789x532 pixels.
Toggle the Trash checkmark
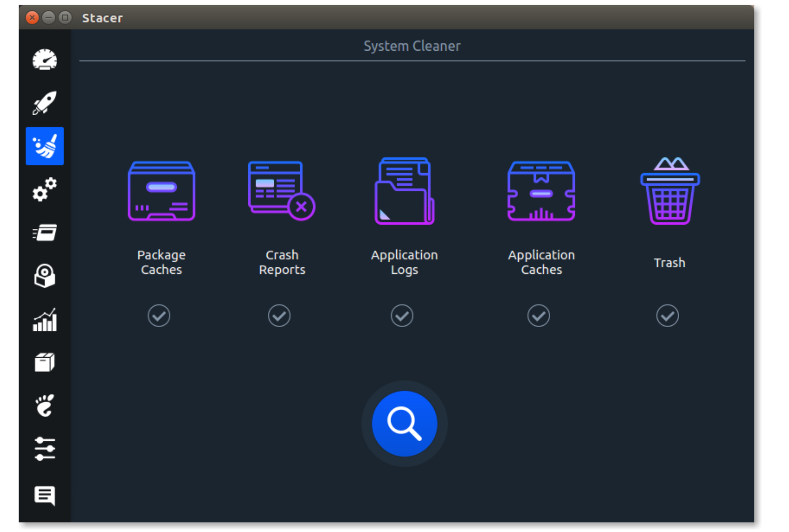tap(667, 316)
